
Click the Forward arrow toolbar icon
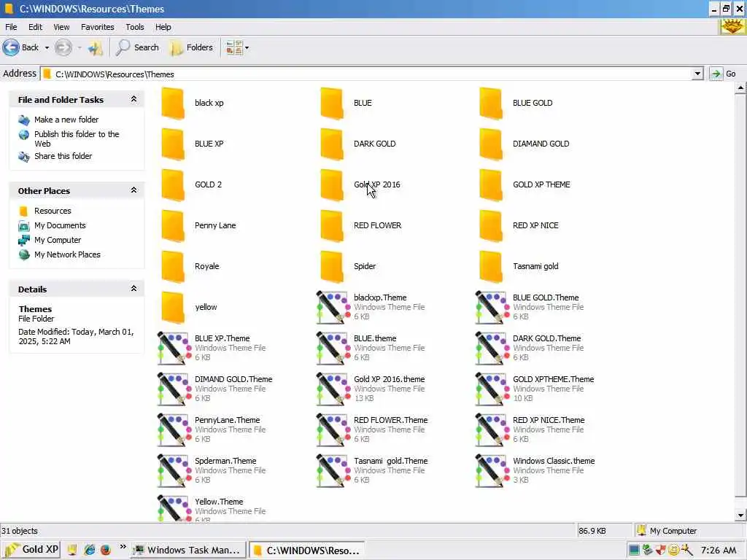(x=63, y=47)
